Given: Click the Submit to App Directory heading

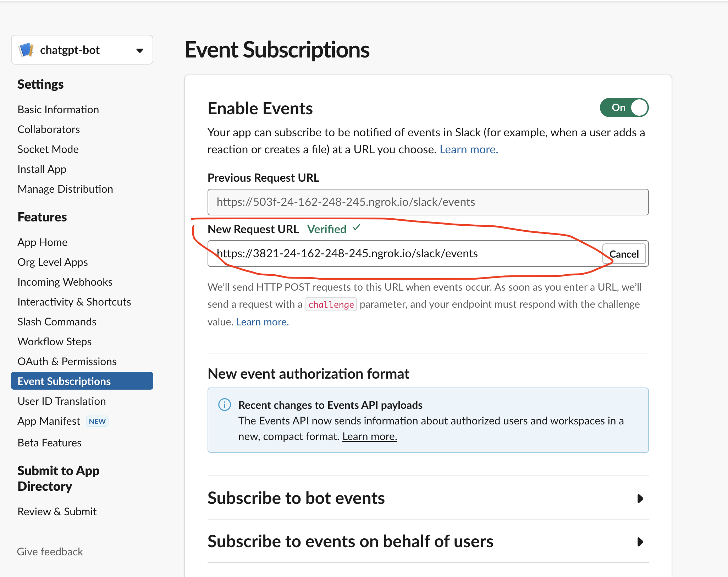Looking at the screenshot, I should [x=58, y=478].
